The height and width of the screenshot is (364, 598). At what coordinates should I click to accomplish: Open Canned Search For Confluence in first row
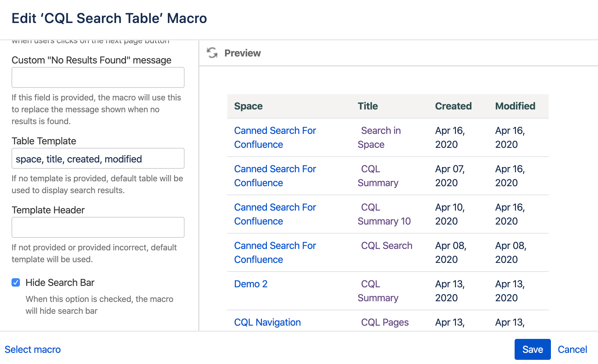pos(275,131)
